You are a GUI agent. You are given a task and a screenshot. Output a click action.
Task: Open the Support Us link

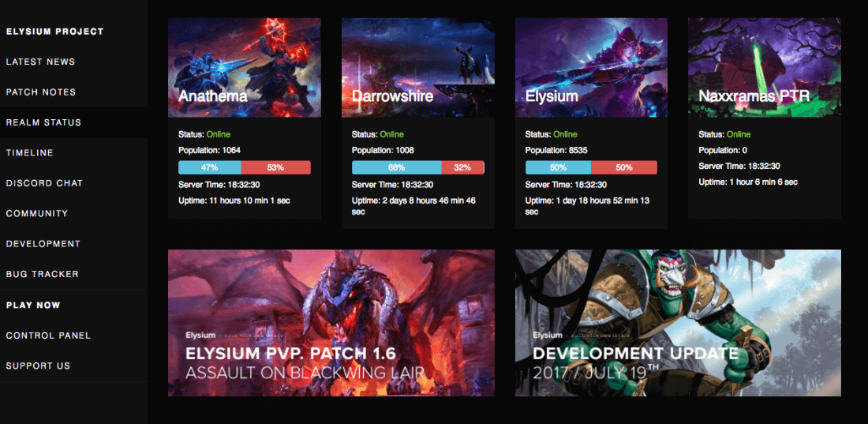[x=38, y=366]
